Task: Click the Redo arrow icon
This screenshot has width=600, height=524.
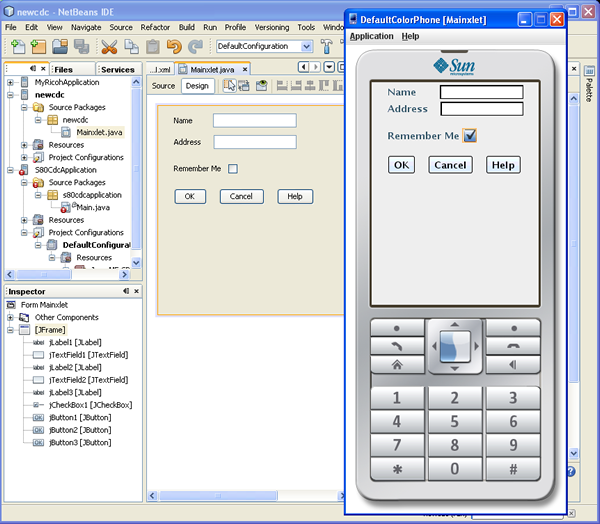Action: point(196,46)
